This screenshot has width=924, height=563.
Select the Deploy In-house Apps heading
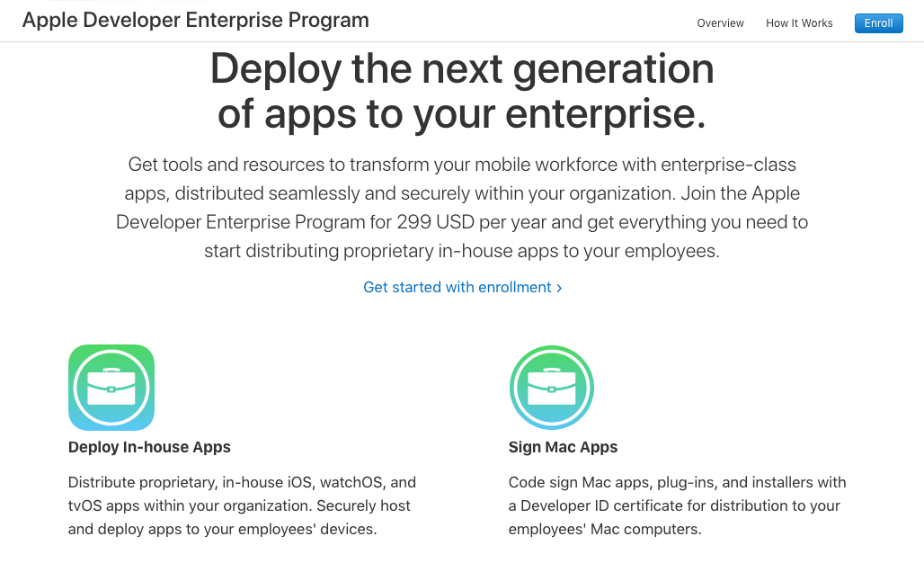(x=149, y=447)
